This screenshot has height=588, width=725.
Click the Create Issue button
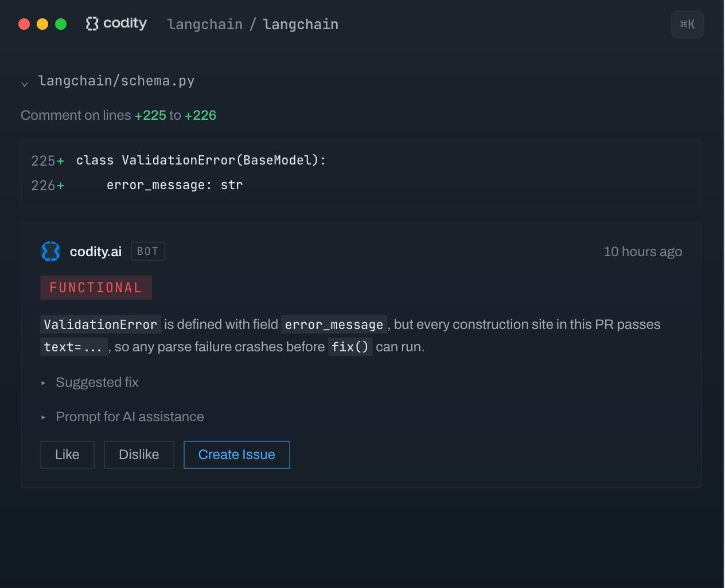(x=236, y=454)
